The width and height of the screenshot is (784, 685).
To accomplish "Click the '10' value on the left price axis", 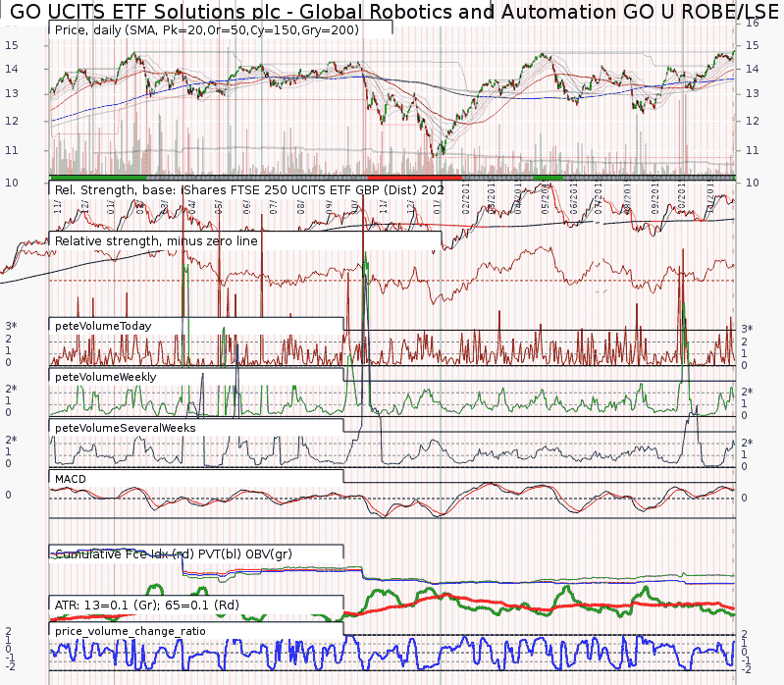I will (12, 183).
